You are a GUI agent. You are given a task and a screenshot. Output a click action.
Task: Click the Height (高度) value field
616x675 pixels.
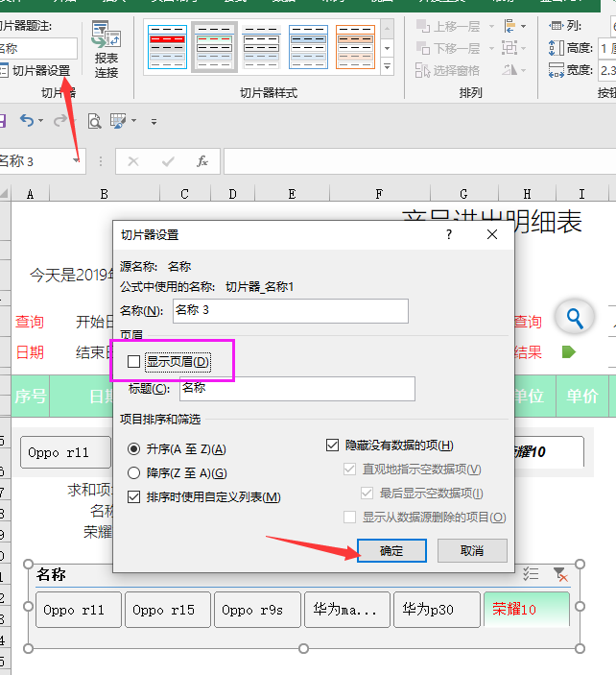607,48
